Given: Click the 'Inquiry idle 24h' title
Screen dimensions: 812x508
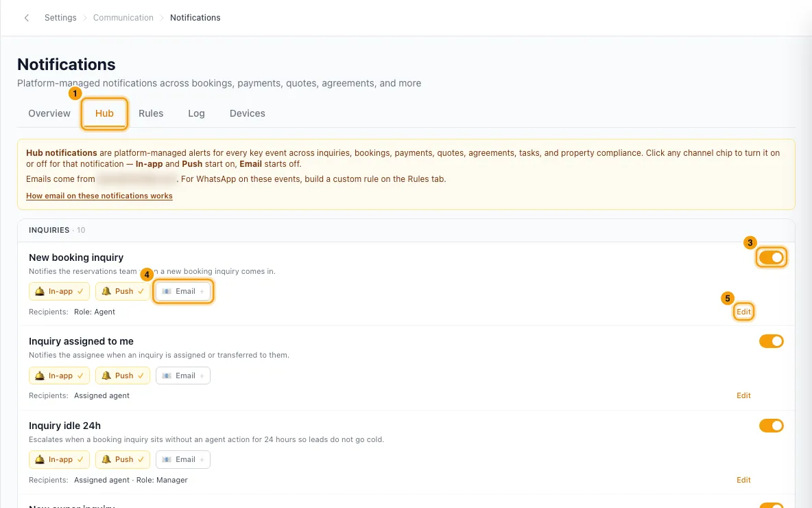Looking at the screenshot, I should [x=64, y=426].
